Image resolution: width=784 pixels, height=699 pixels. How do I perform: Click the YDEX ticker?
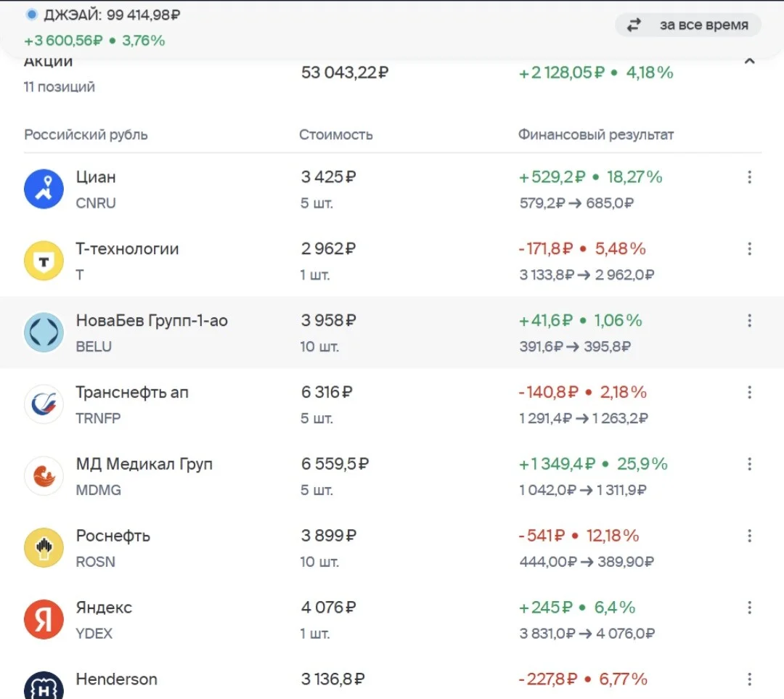pyautogui.click(x=94, y=634)
